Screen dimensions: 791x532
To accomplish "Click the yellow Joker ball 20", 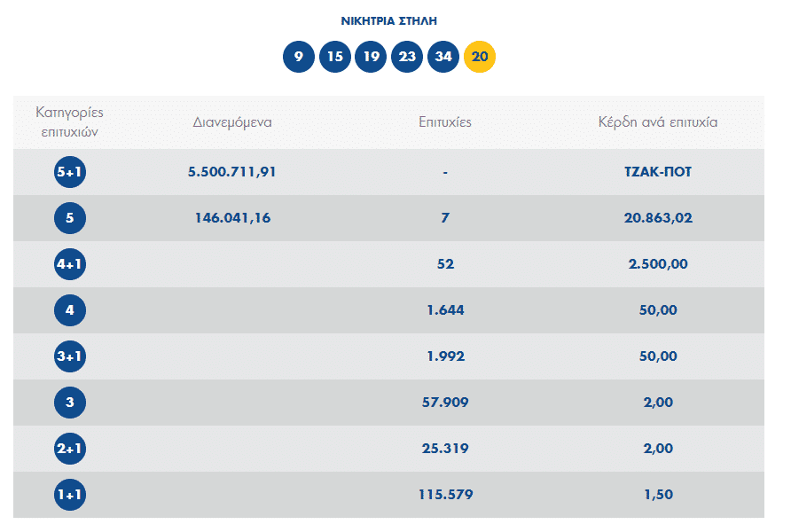I will click(x=480, y=58).
